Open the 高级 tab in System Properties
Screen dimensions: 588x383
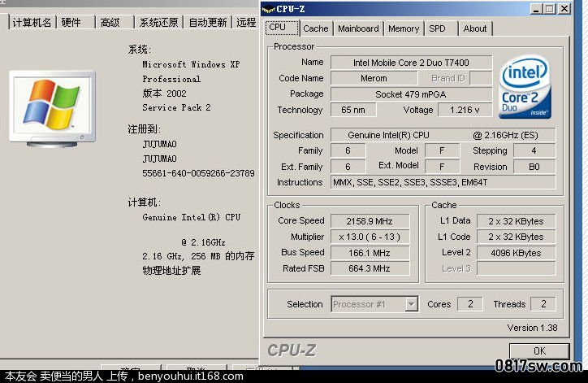coord(115,23)
